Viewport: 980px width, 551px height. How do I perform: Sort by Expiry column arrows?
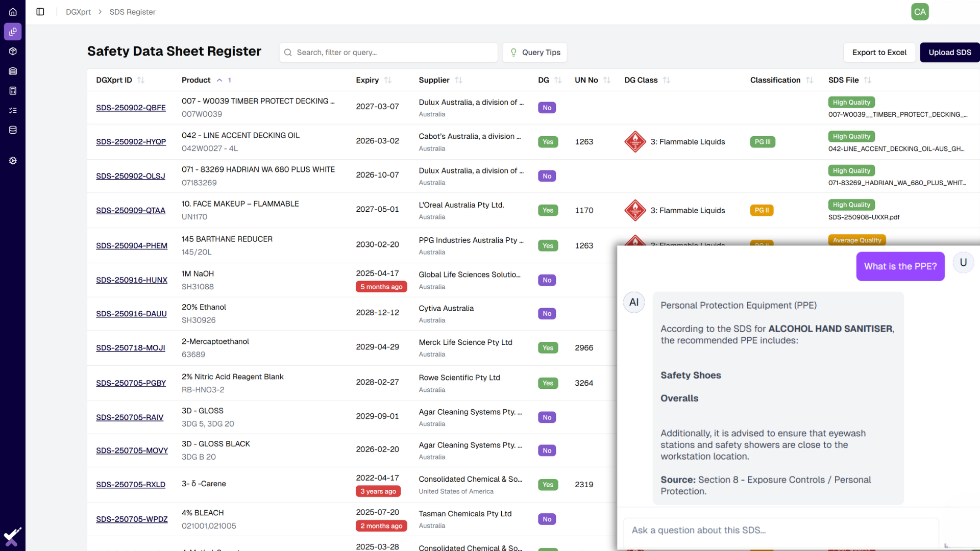[x=388, y=80]
